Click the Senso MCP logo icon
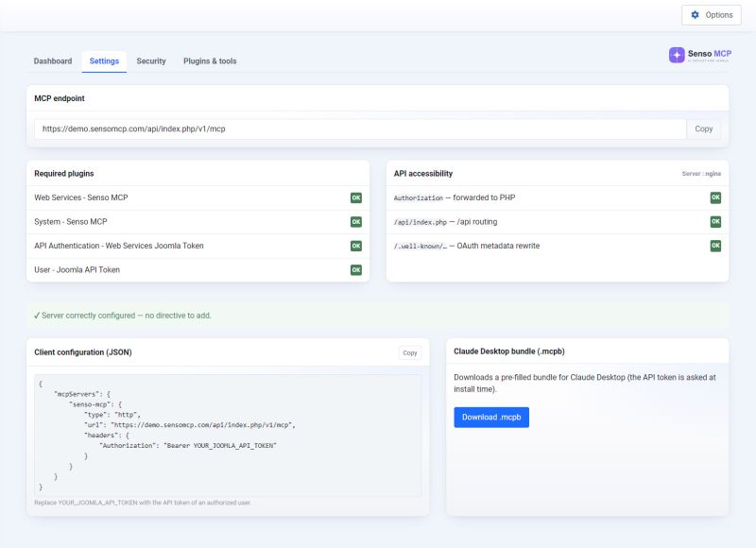 point(677,55)
